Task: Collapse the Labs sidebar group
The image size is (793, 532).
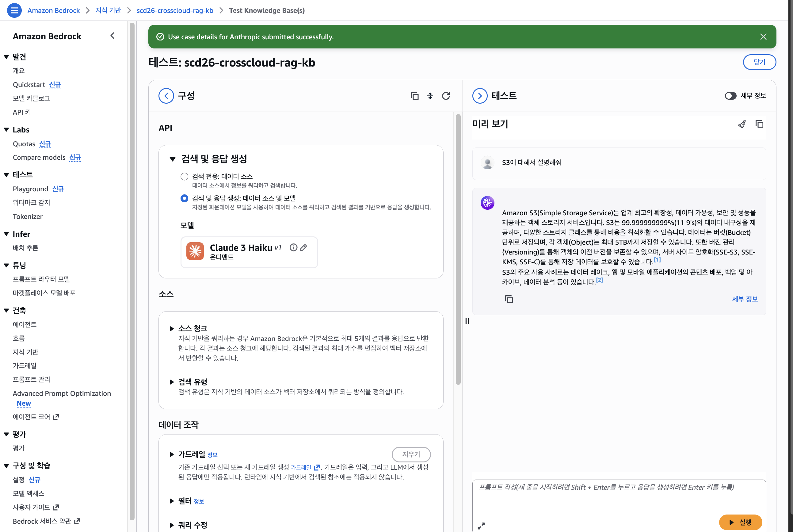Action: point(6,130)
